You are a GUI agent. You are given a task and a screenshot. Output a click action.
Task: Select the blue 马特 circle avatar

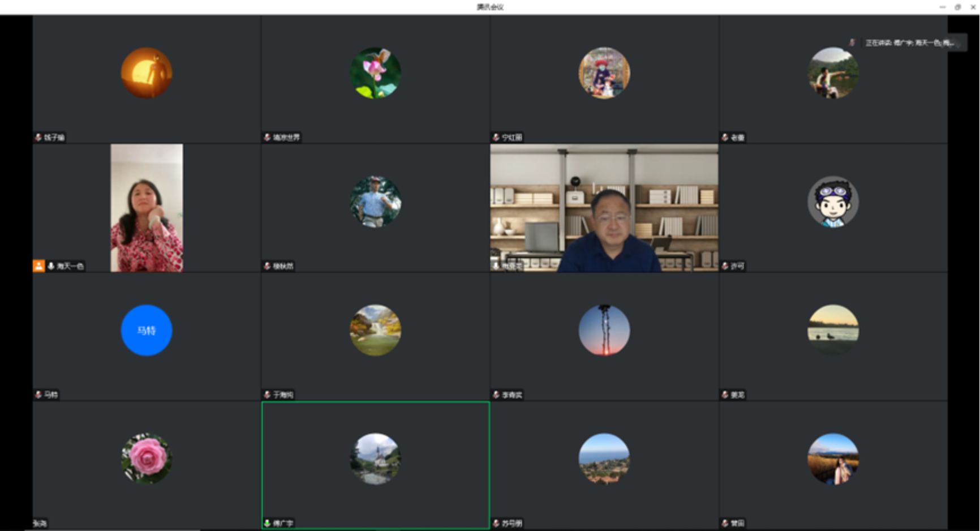pyautogui.click(x=147, y=330)
